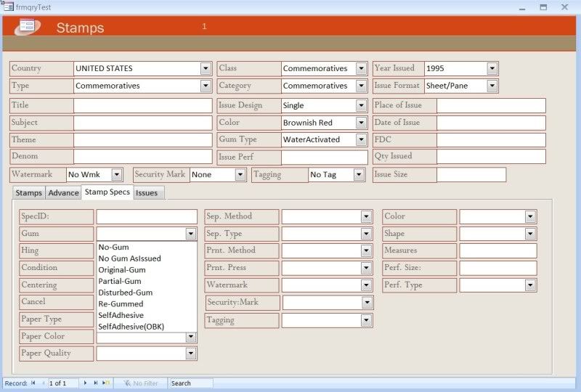581x392 pixels.
Task: Click the Stamps form logo icon
Action: coord(28,27)
